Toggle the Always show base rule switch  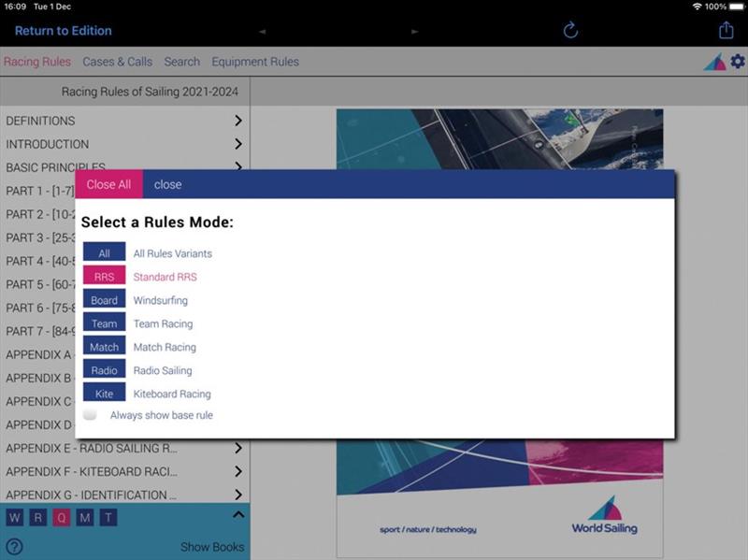[x=91, y=415]
